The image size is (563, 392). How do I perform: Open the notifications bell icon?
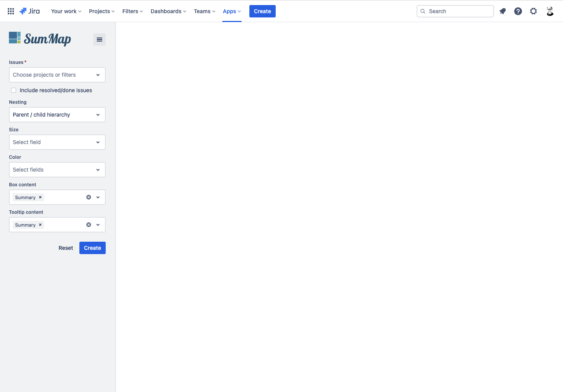point(503,11)
